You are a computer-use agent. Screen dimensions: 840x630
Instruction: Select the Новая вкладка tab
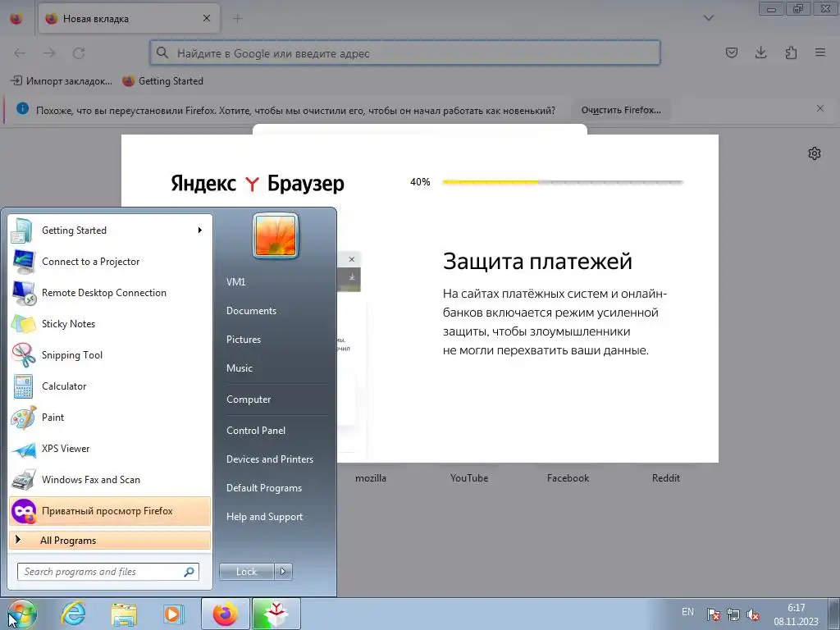click(x=129, y=19)
